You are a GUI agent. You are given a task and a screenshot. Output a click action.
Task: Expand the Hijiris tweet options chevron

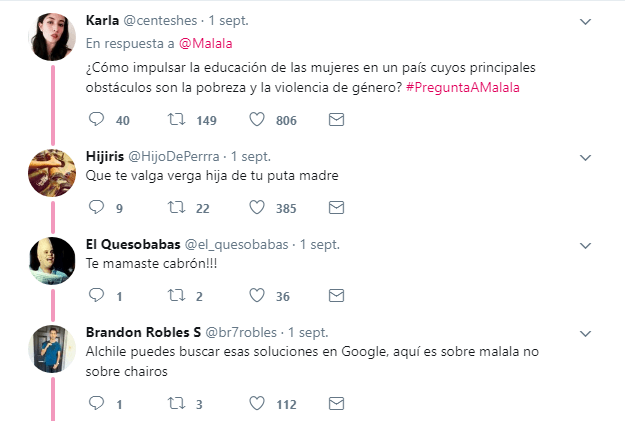click(x=587, y=157)
